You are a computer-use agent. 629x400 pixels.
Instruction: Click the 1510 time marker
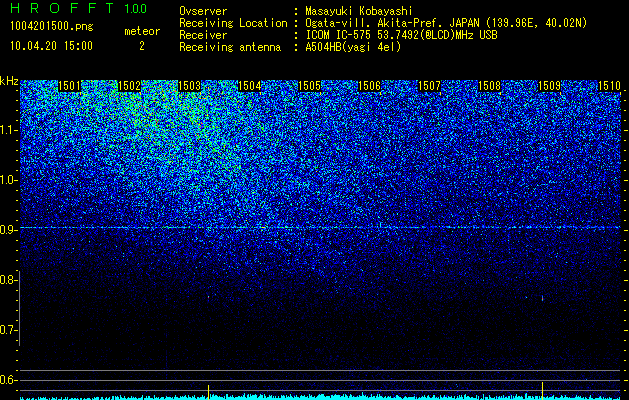609,86
